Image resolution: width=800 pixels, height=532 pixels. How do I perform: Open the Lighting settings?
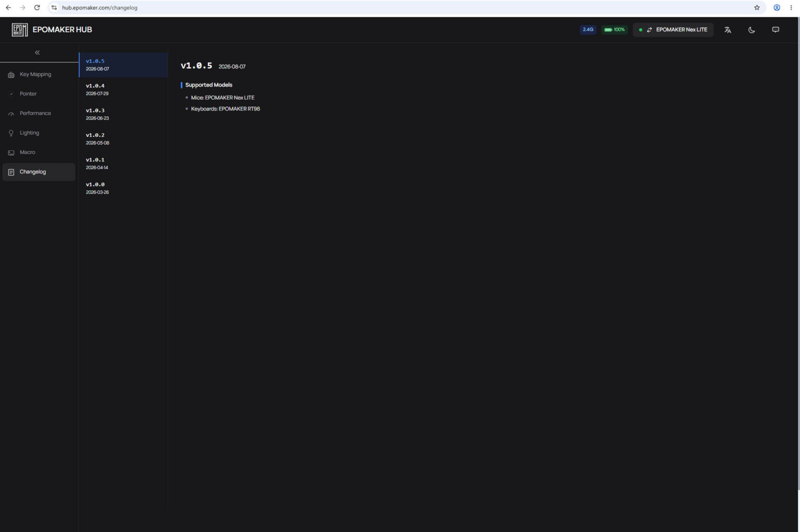(x=39, y=133)
